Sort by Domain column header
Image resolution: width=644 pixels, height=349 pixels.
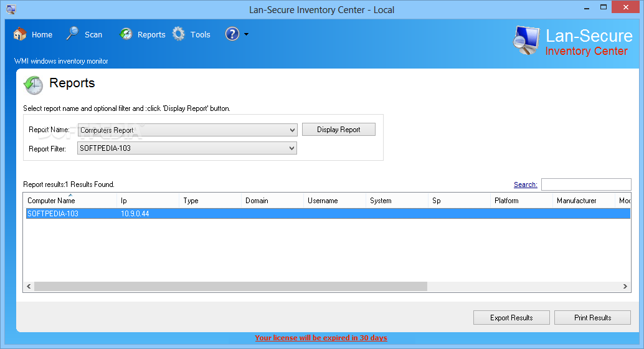coord(272,200)
